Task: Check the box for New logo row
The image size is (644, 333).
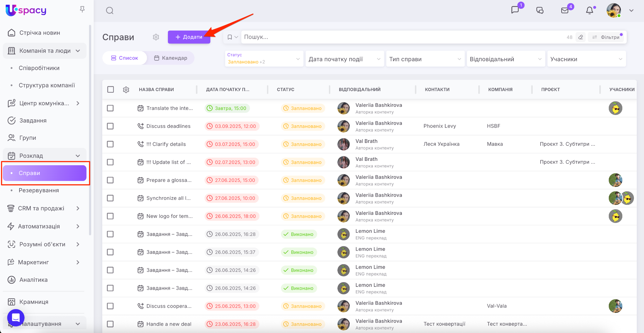Action: point(110,216)
